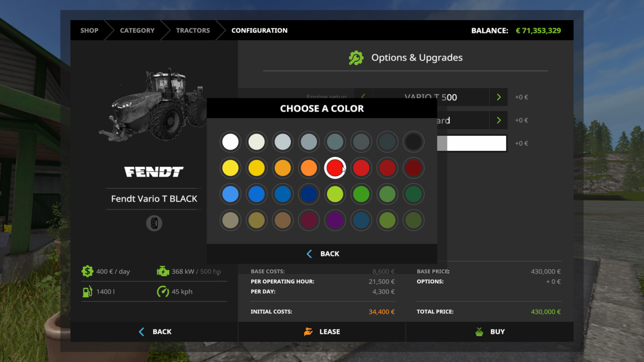Click the Lease button

click(x=322, y=332)
